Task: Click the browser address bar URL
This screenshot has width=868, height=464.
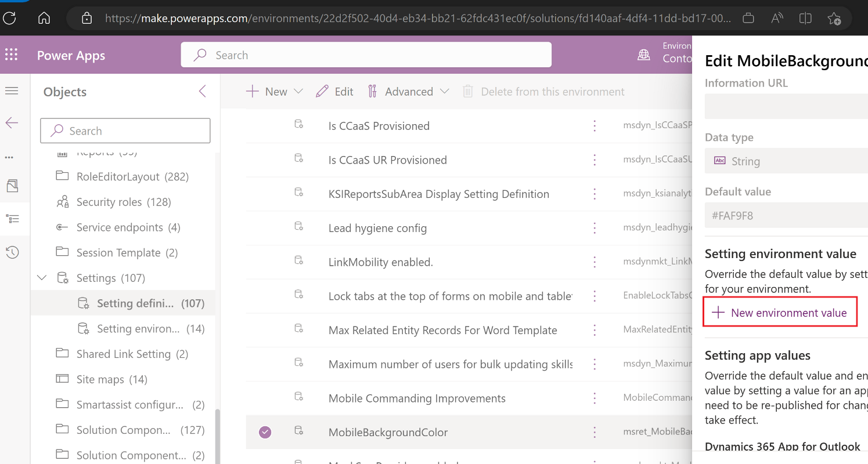Action: pyautogui.click(x=418, y=19)
